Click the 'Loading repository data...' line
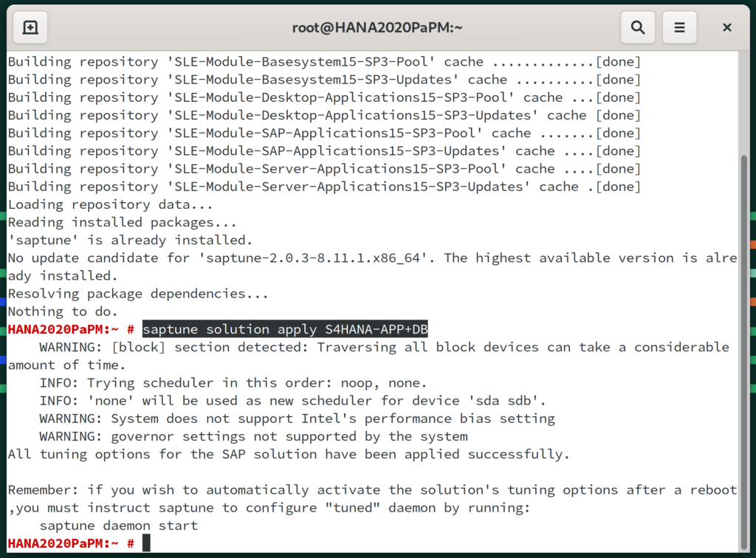 point(110,204)
